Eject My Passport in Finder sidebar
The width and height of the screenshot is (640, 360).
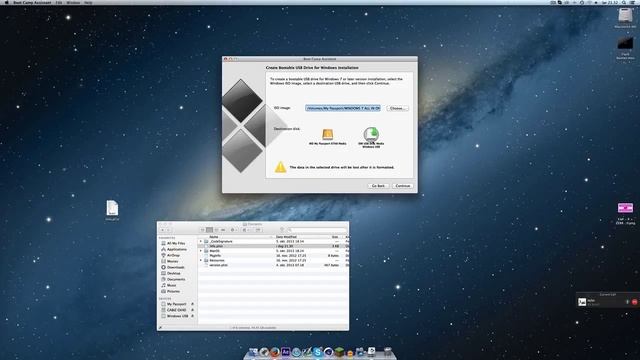coord(193,304)
